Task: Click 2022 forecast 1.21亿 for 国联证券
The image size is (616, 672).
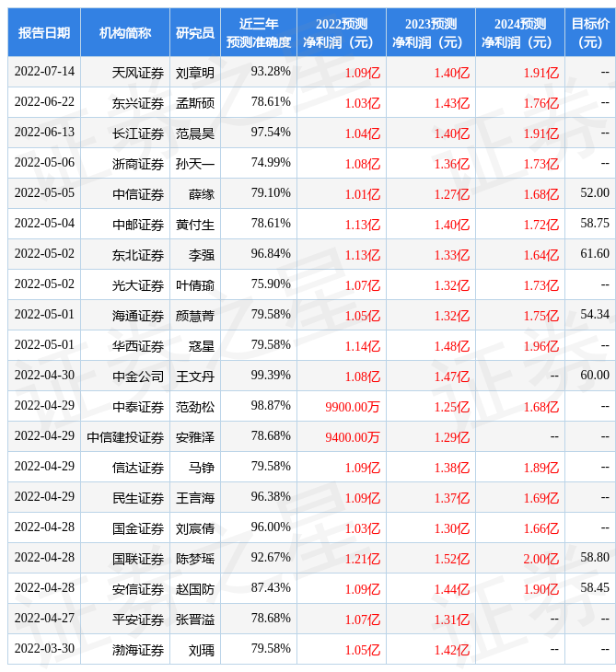Action: [363, 560]
